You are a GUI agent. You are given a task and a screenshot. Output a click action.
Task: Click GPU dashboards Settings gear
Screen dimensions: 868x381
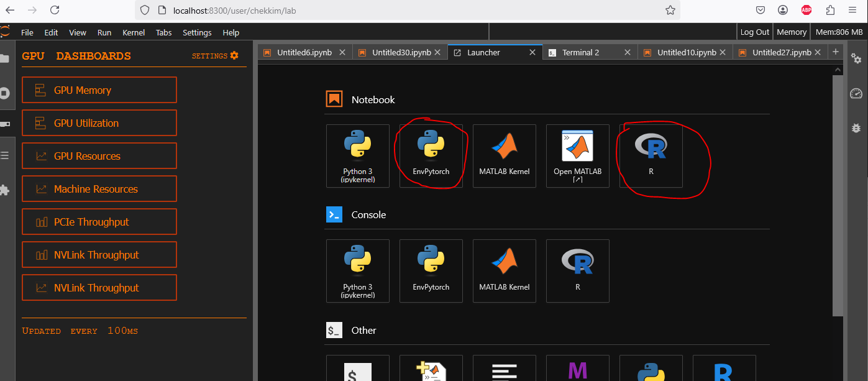tap(234, 56)
